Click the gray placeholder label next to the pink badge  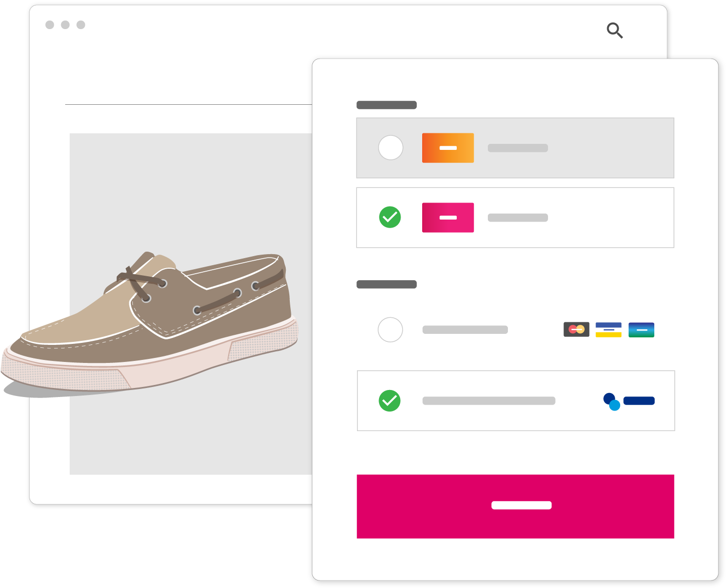tap(517, 218)
